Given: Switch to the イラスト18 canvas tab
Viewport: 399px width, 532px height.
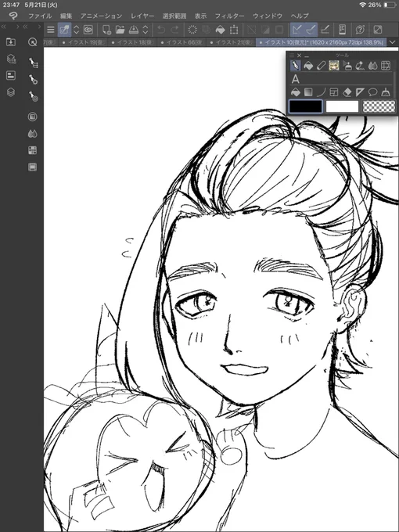Looking at the screenshot, I should click(133, 42).
